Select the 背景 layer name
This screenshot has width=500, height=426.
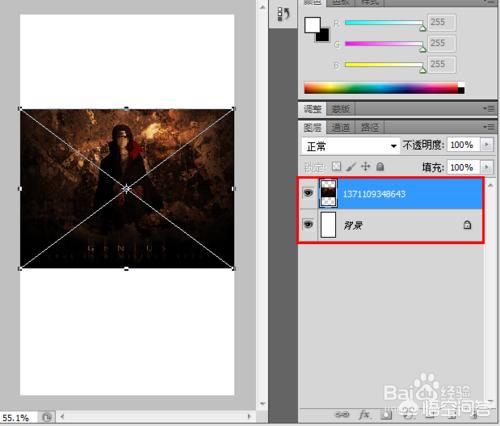click(353, 225)
